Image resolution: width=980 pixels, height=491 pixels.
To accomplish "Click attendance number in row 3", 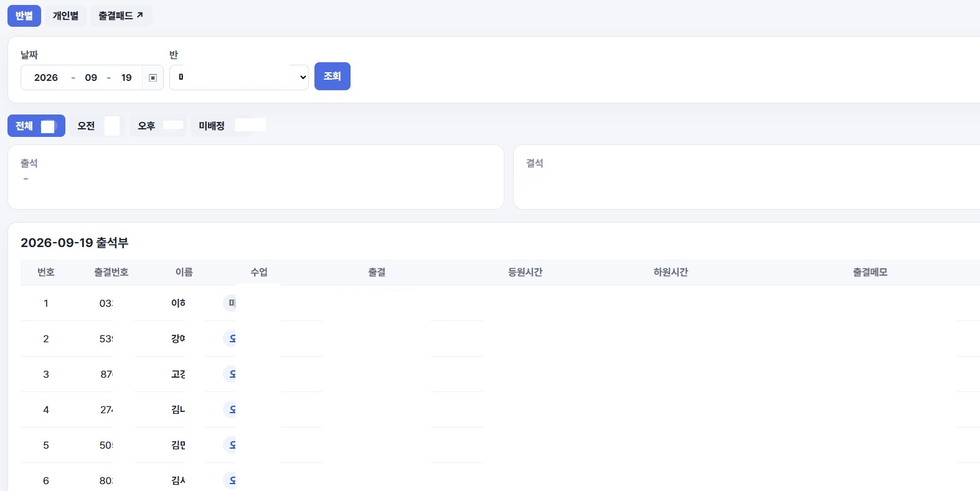I will (106, 374).
